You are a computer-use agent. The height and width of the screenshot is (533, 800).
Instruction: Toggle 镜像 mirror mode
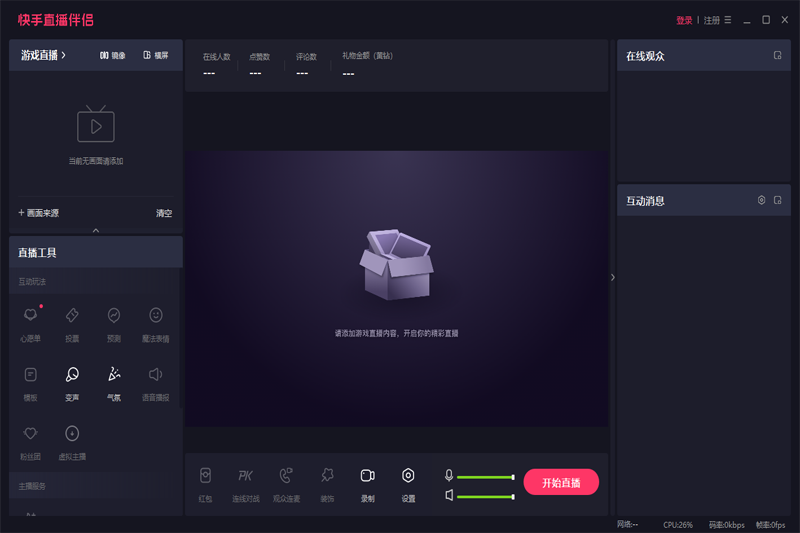112,55
